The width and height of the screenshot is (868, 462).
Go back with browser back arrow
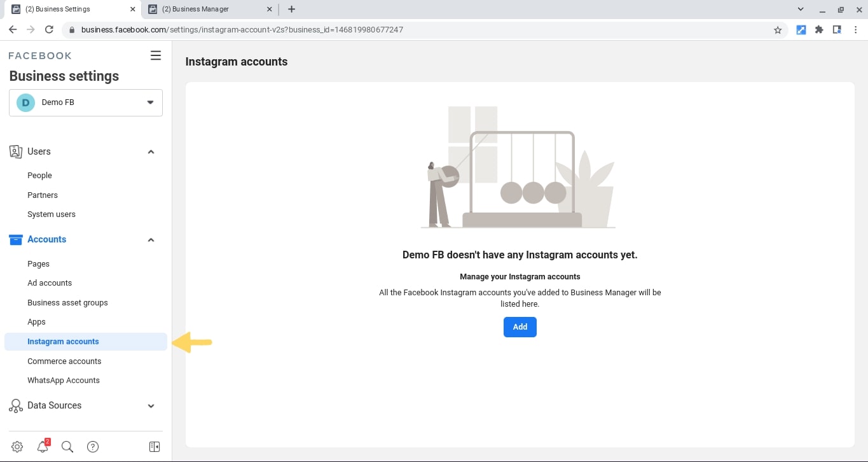coord(12,29)
